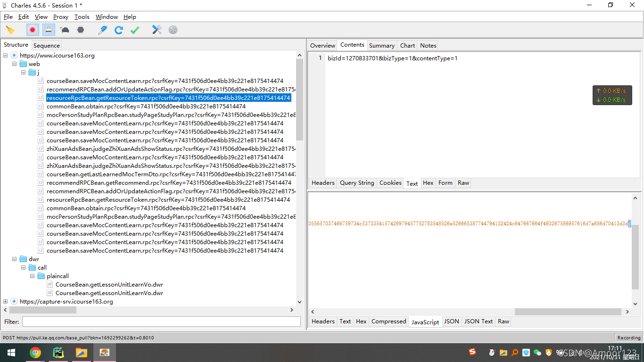Screen dimensions: 644x362
Task: Click the request text bizId=1270833701&bizType=1&contentType=1
Action: pyautogui.click(x=393, y=58)
